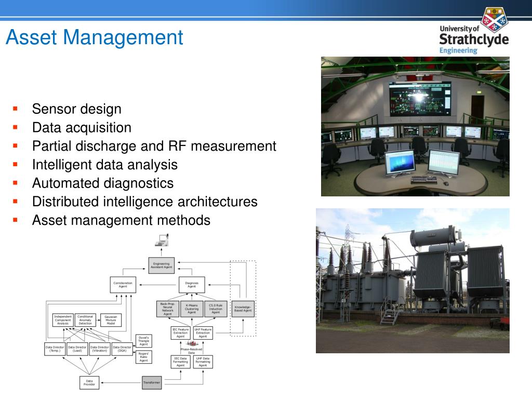Click the 'Data Director (Temp.)' box
Screen dimensions: 532x399
pyautogui.click(x=55, y=349)
